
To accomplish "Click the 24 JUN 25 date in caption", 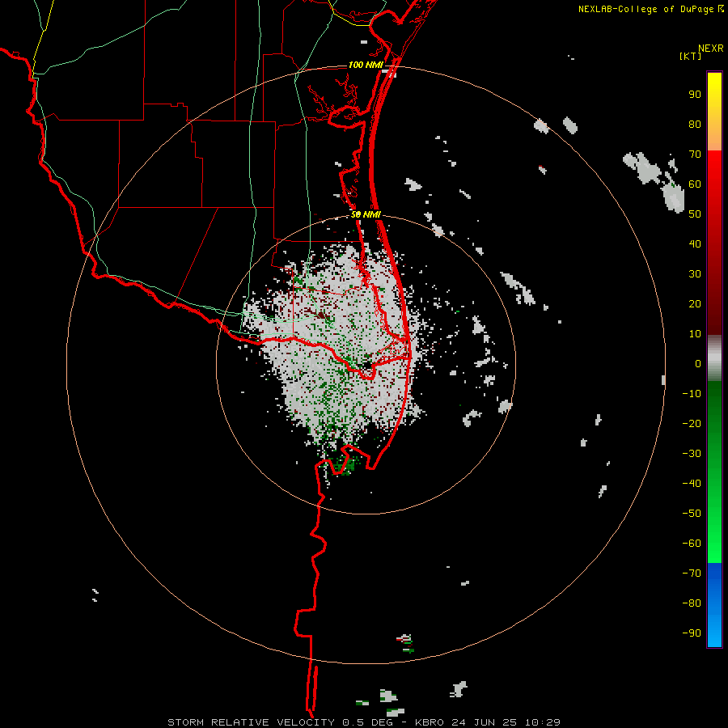I will pos(485,722).
